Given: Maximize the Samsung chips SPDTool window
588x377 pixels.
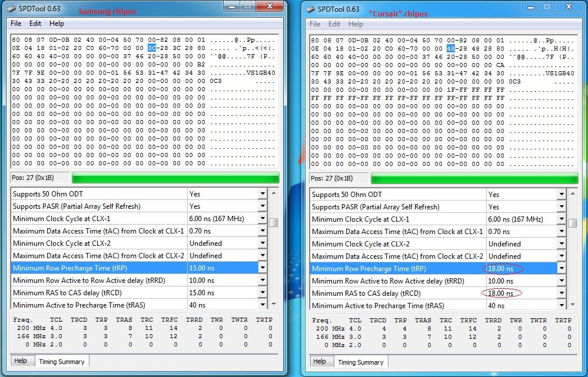Looking at the screenshot, I should coord(248,6).
